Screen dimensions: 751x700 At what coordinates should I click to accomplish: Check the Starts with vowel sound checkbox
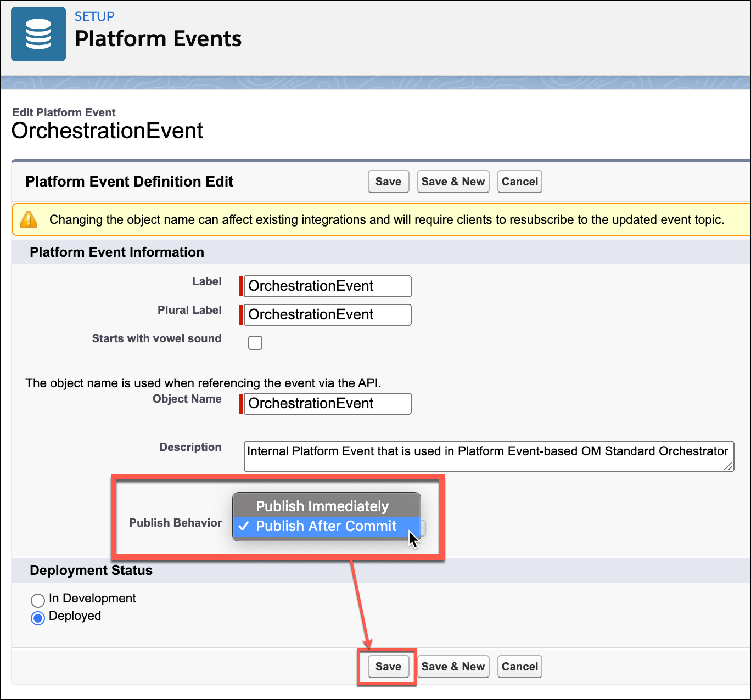coord(255,342)
